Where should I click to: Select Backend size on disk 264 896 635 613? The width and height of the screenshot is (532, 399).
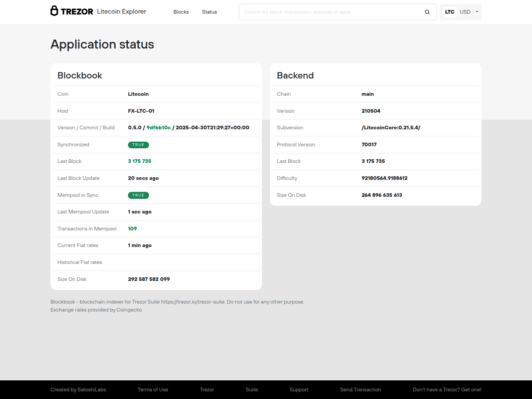coord(382,195)
